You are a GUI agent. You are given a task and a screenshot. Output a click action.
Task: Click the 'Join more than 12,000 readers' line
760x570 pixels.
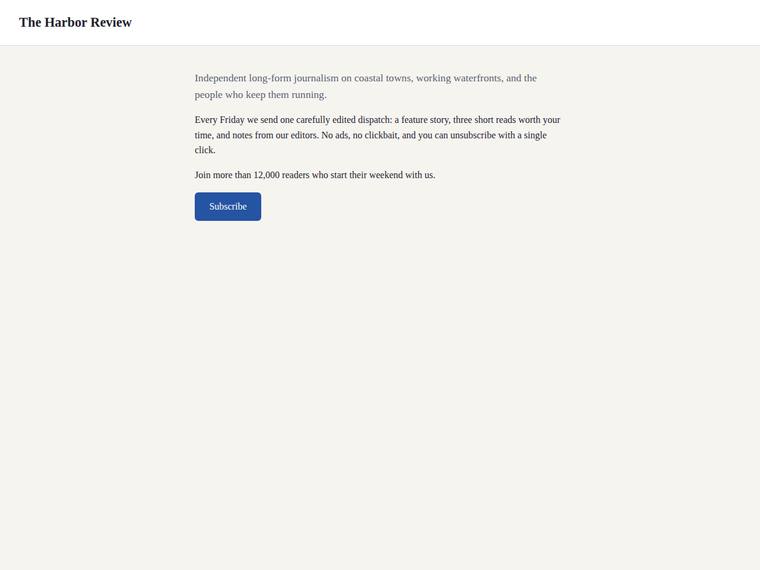(315, 175)
